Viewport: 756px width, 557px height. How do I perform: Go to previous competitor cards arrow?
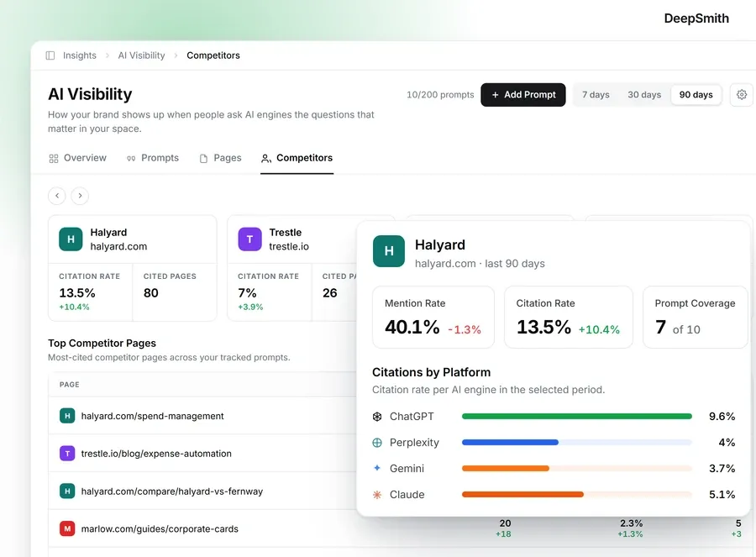point(57,196)
